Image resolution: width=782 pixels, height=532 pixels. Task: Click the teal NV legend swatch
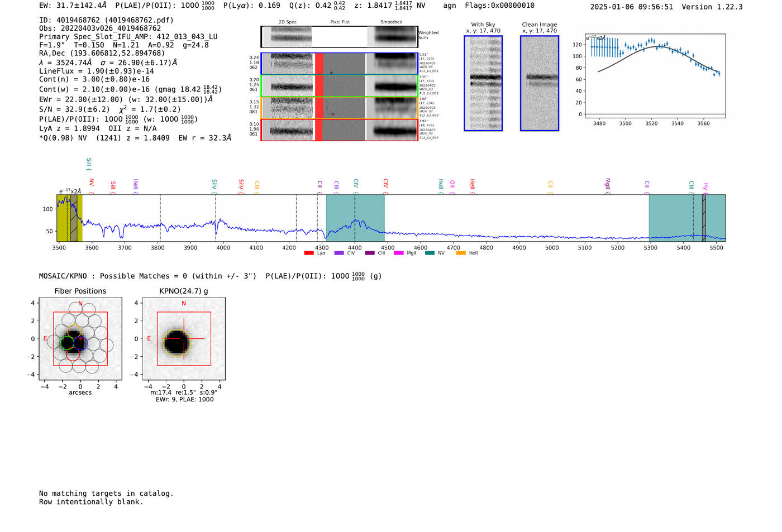[x=430, y=253]
